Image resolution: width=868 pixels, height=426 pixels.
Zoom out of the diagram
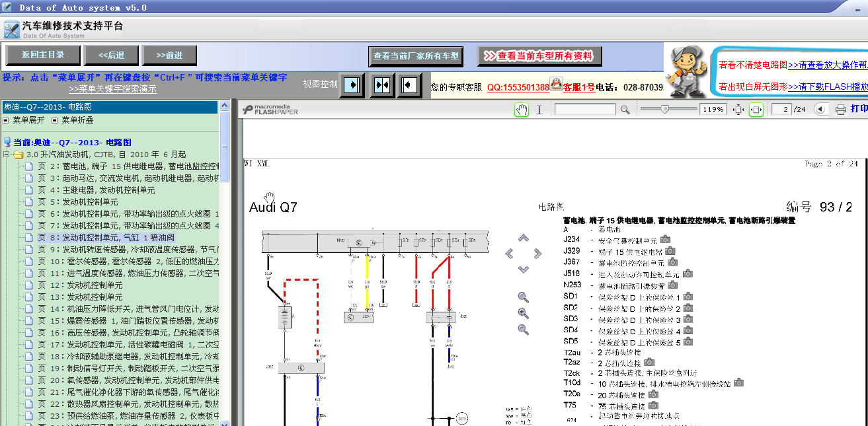pyautogui.click(x=524, y=330)
